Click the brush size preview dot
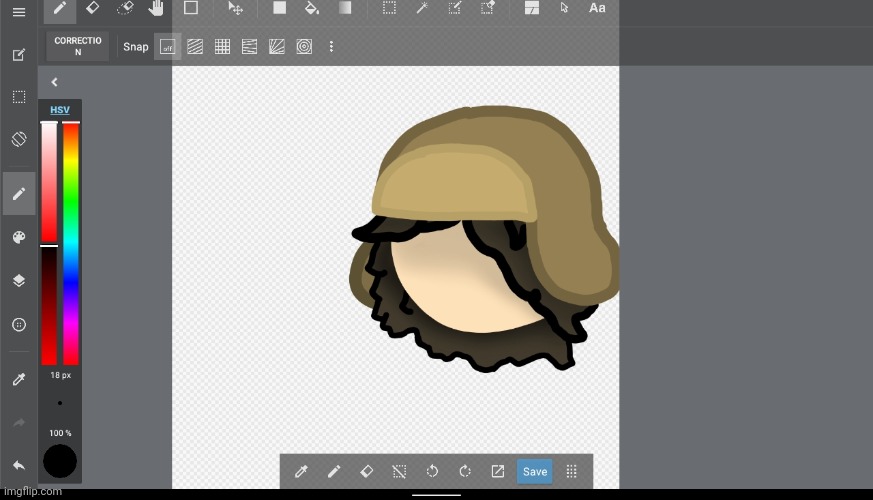873x500 pixels. (60, 403)
